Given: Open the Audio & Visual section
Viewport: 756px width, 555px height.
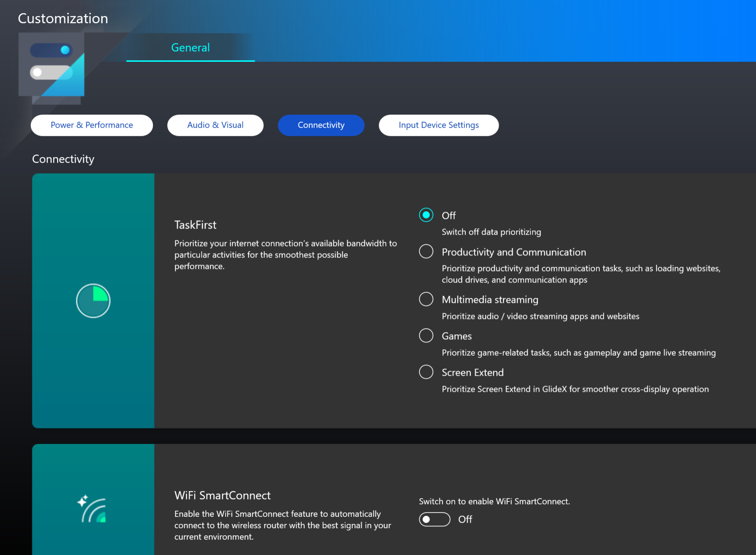Looking at the screenshot, I should coord(215,125).
